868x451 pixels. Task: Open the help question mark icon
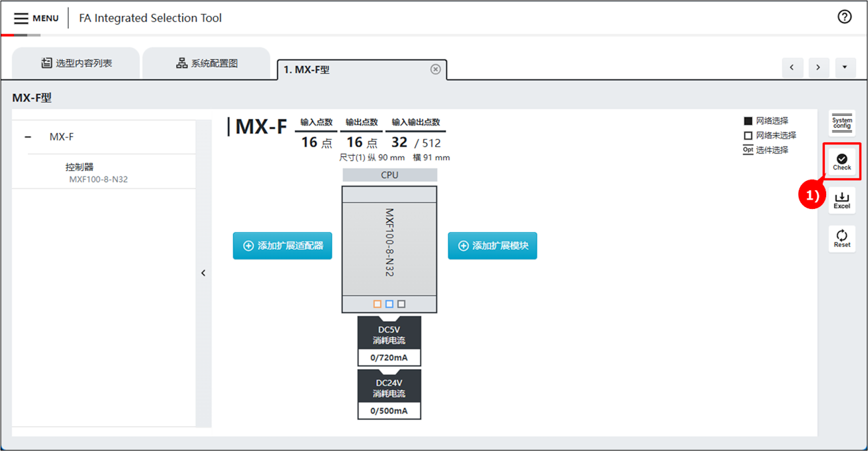click(x=844, y=17)
